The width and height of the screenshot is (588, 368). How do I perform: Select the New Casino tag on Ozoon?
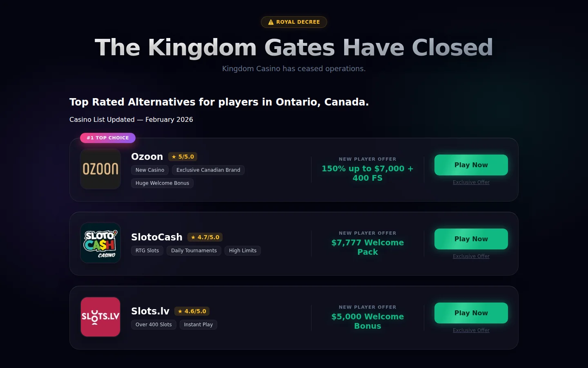tap(149, 170)
